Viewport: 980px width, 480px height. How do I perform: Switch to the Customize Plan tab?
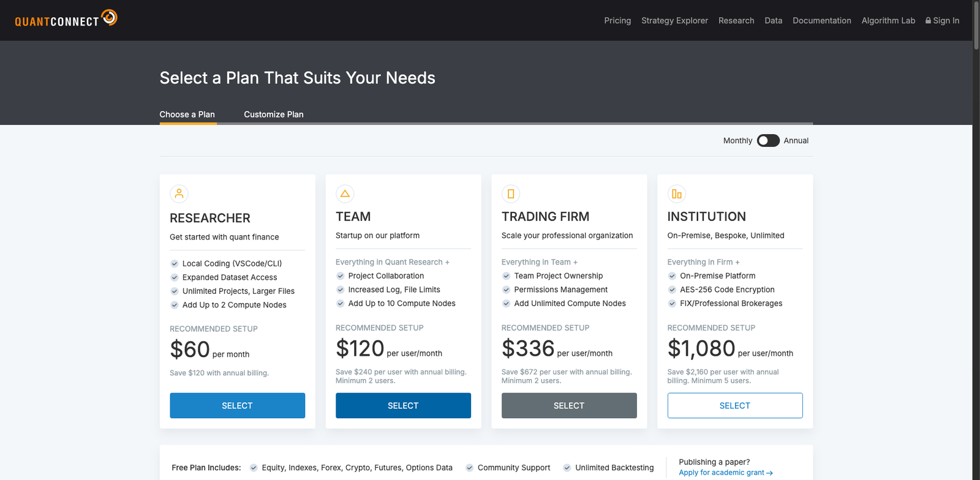(x=273, y=114)
